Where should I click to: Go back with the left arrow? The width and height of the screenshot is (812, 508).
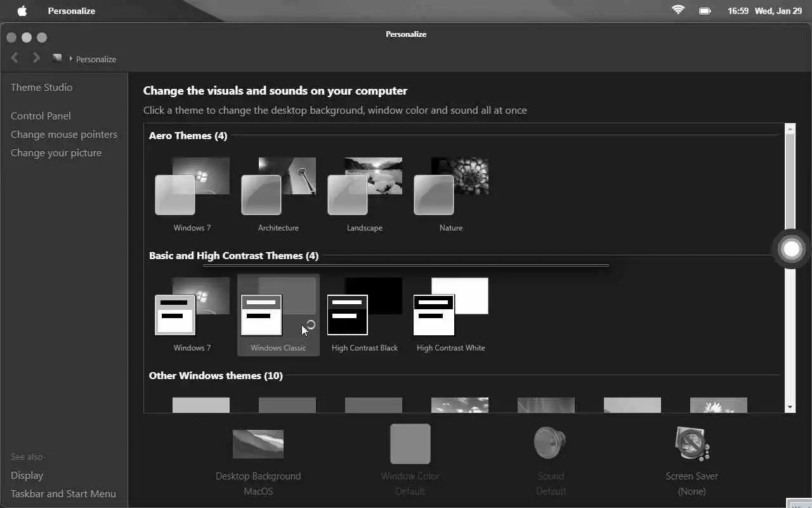click(x=15, y=58)
